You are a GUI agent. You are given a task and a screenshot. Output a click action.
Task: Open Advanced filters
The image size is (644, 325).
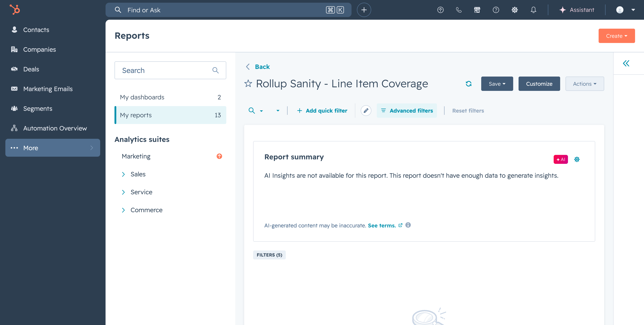coord(407,111)
